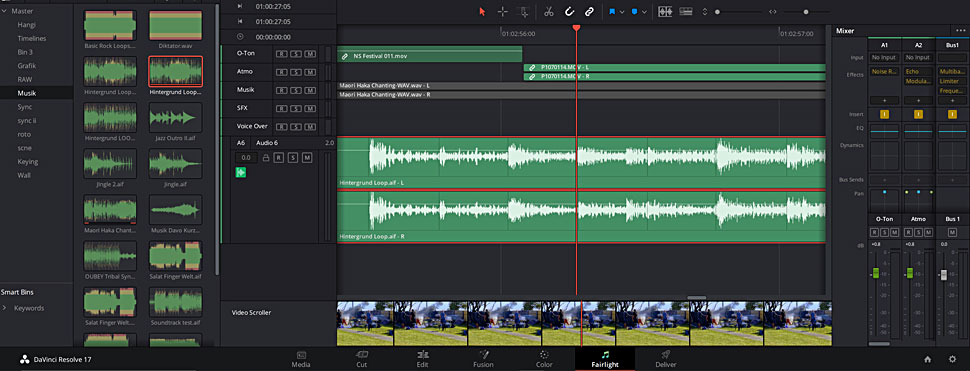Click the vertical zoom arrows icon
The width and height of the screenshot is (970, 371).
pyautogui.click(x=705, y=11)
